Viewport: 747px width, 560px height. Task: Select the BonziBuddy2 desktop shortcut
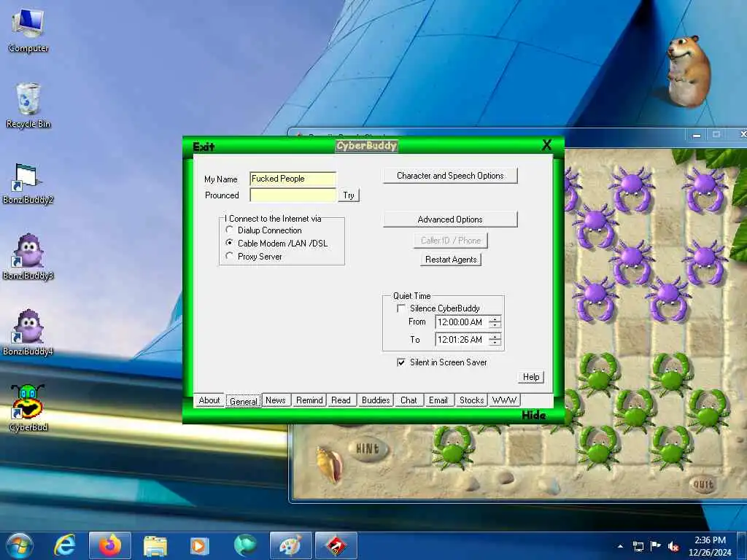pos(28,183)
